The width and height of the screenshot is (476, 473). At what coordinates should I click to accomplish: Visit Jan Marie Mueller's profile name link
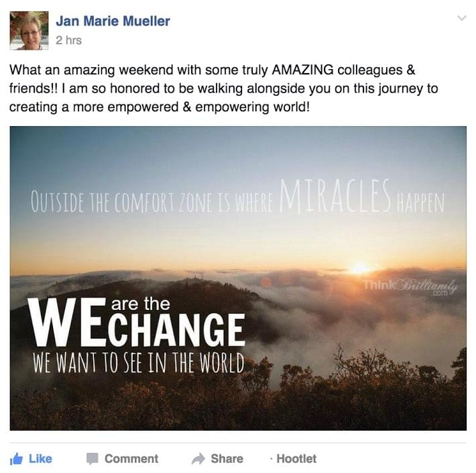(x=113, y=21)
